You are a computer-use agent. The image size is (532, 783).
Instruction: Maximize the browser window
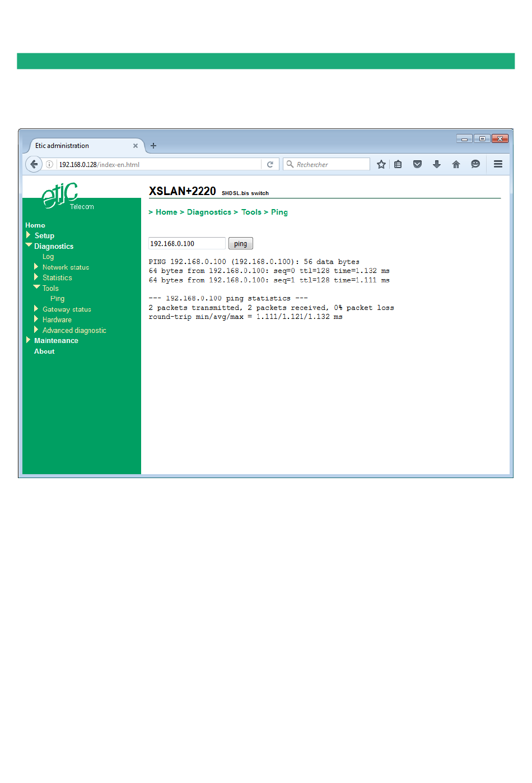point(482,138)
